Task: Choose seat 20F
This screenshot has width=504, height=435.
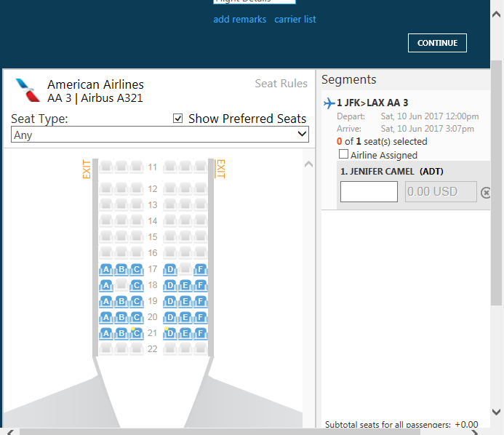Action: click(x=201, y=318)
